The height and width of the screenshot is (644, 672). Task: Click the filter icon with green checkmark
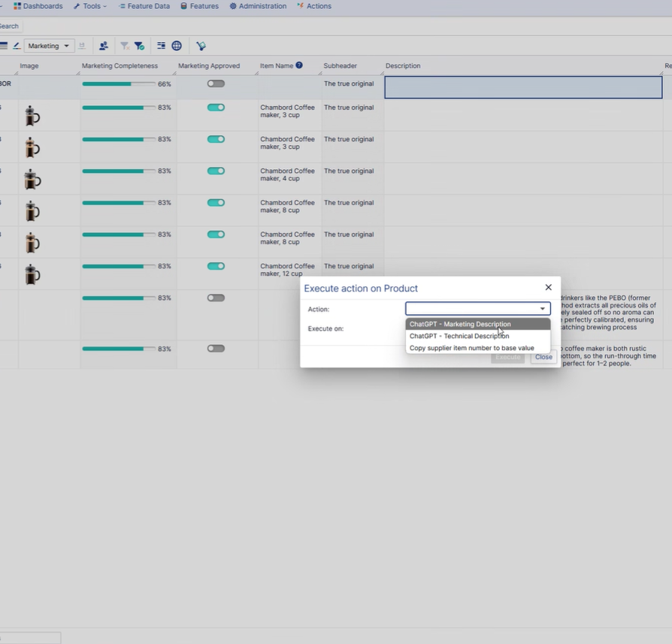click(139, 46)
